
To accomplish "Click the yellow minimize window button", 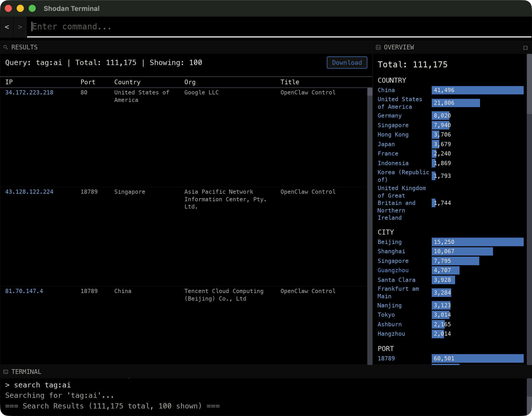I will (x=20, y=9).
